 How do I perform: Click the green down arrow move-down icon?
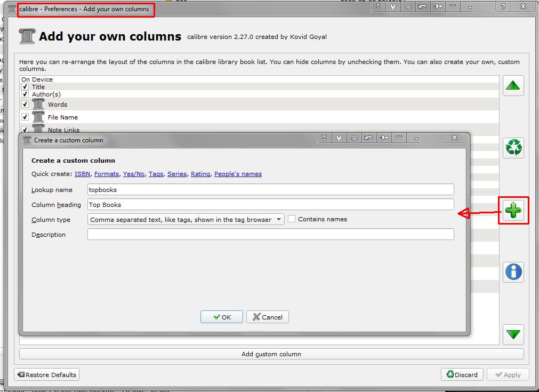pos(513,334)
